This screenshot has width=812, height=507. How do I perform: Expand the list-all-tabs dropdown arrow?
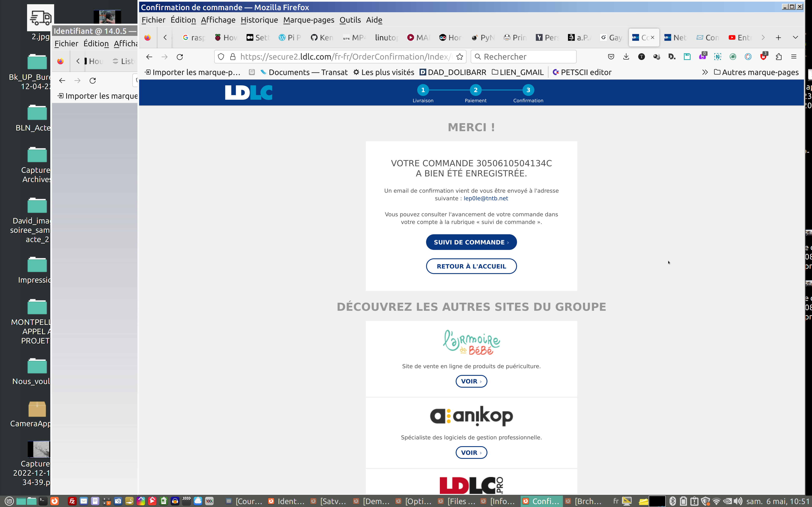pyautogui.click(x=795, y=37)
